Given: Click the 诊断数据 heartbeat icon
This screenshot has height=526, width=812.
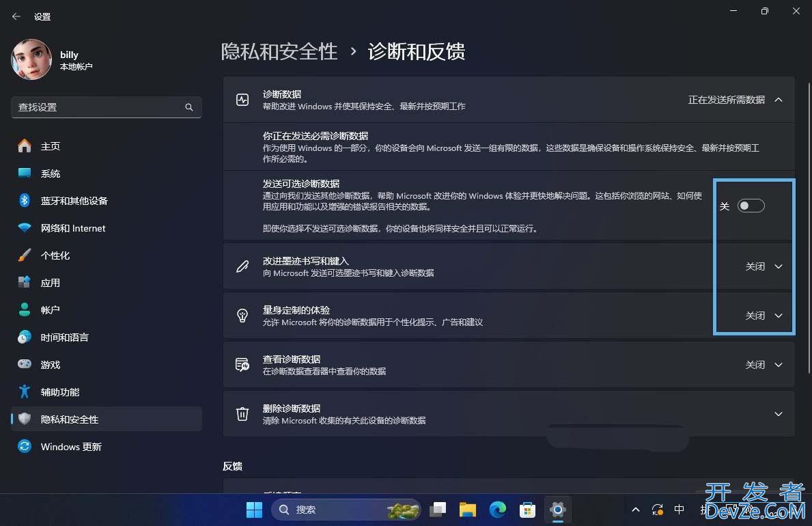Looking at the screenshot, I should pyautogui.click(x=242, y=100).
